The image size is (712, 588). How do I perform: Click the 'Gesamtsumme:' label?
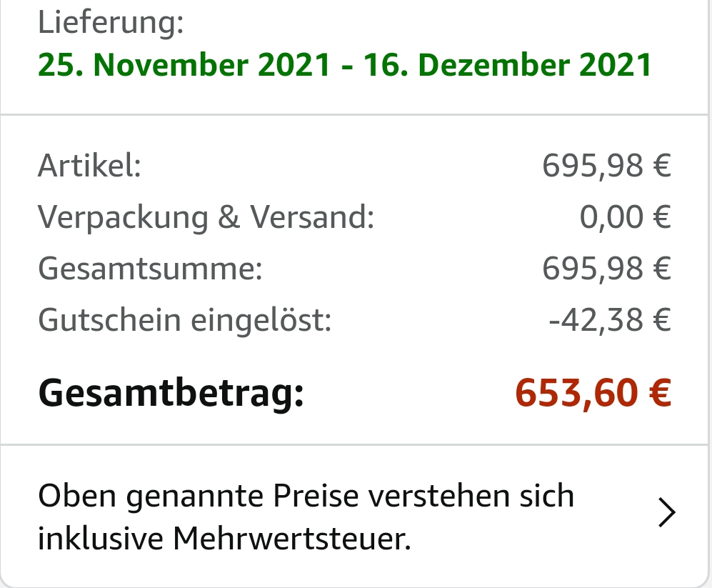(x=151, y=269)
